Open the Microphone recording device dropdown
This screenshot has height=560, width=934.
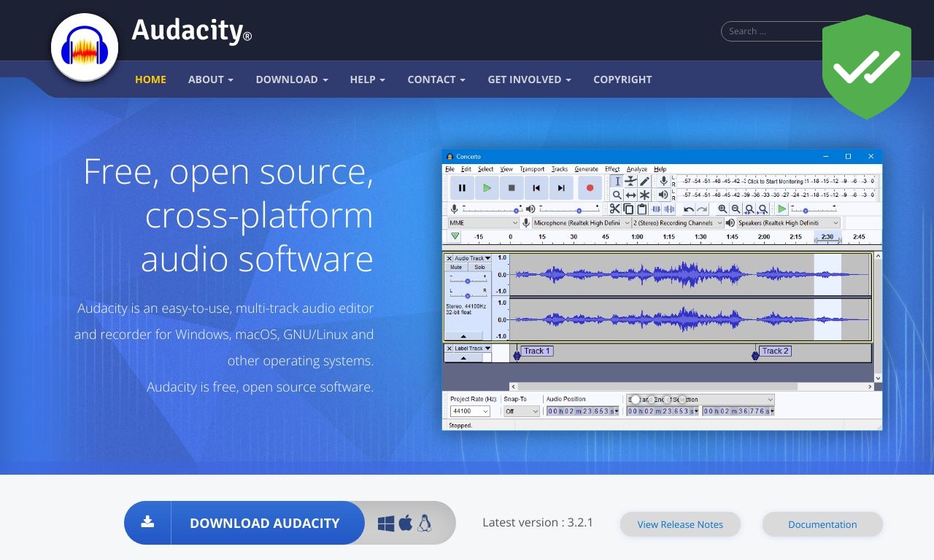tap(582, 223)
